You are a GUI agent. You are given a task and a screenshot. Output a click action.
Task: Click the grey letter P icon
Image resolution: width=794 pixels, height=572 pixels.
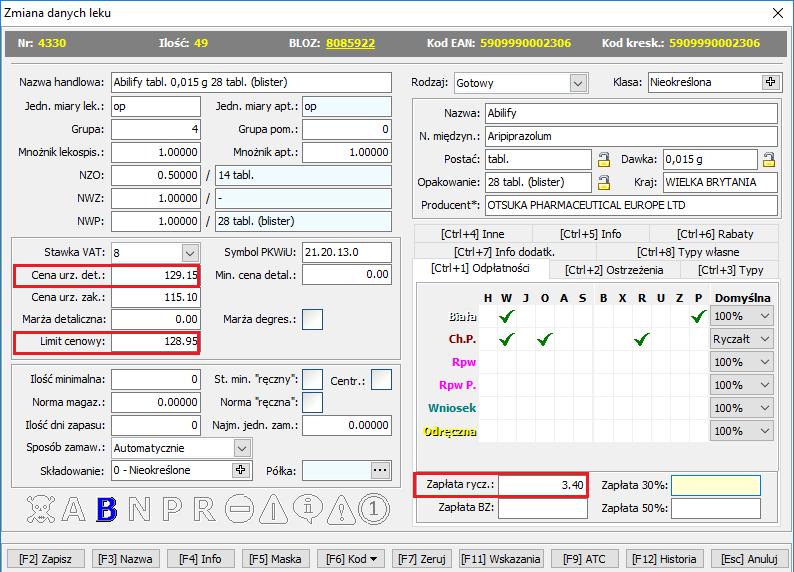click(x=172, y=509)
